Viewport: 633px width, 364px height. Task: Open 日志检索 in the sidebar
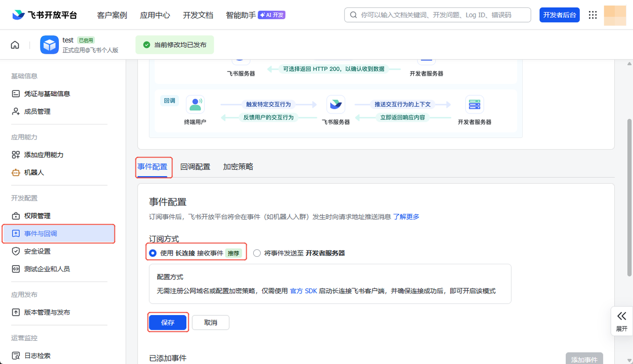[37, 356]
